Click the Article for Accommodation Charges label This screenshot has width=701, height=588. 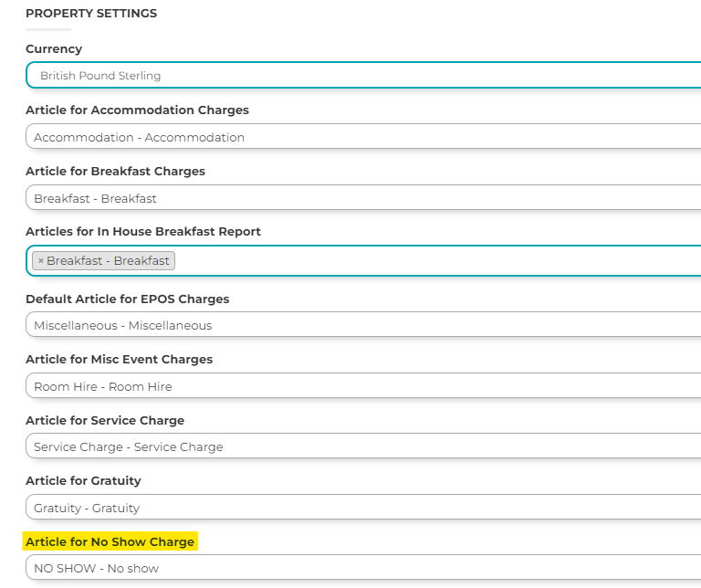click(x=137, y=110)
